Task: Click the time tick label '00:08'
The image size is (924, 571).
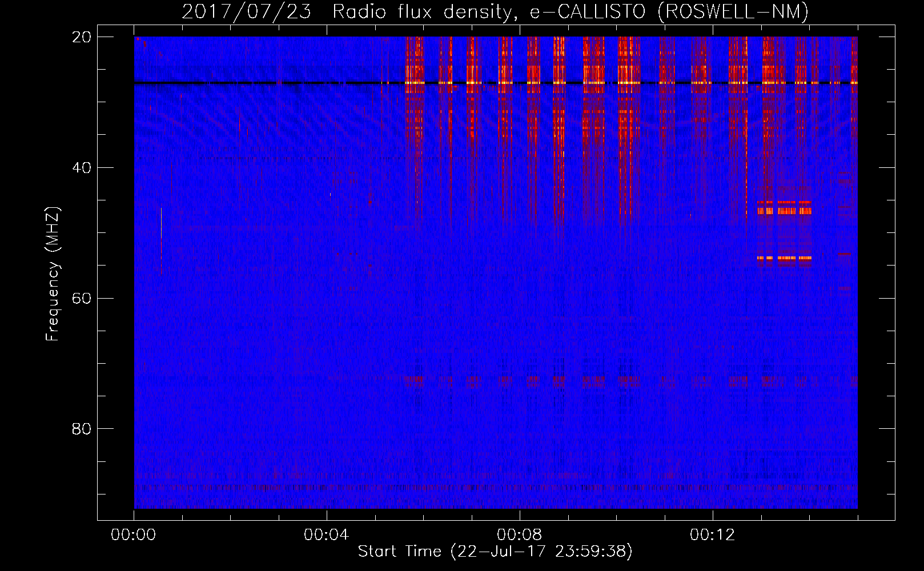Action: pyautogui.click(x=519, y=535)
